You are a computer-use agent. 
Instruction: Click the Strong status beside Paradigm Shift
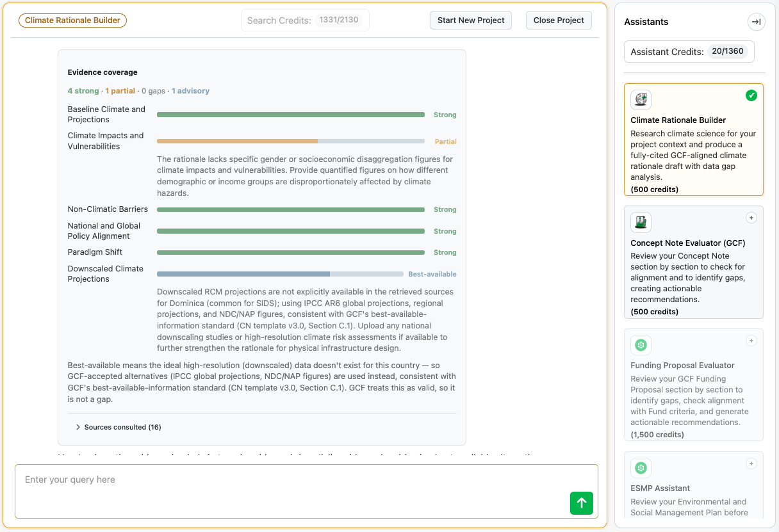click(x=445, y=252)
